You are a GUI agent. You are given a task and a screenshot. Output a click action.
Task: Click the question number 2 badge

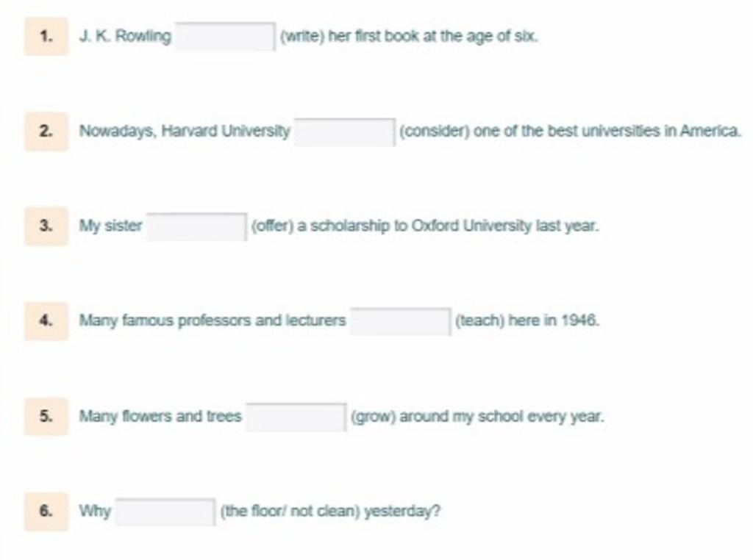tap(46, 132)
